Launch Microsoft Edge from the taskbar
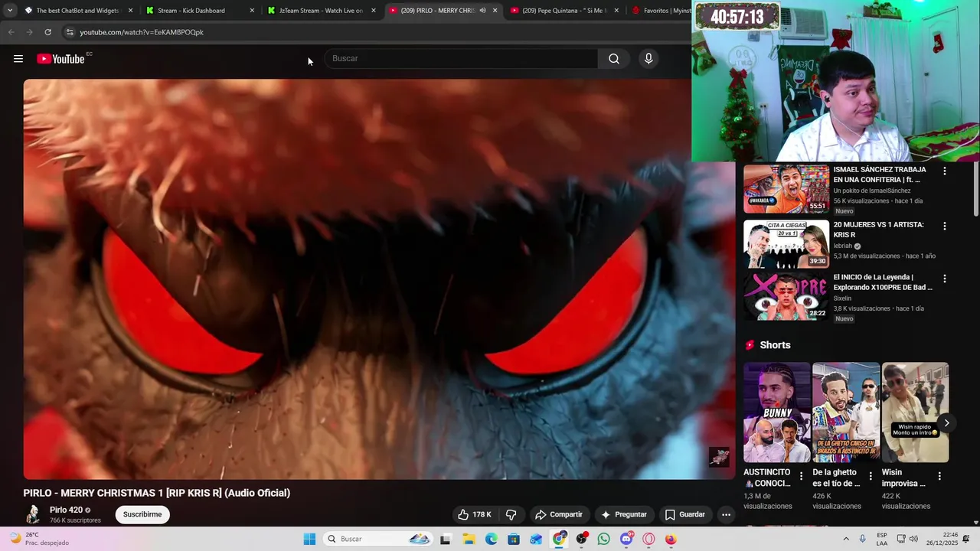 (491, 539)
